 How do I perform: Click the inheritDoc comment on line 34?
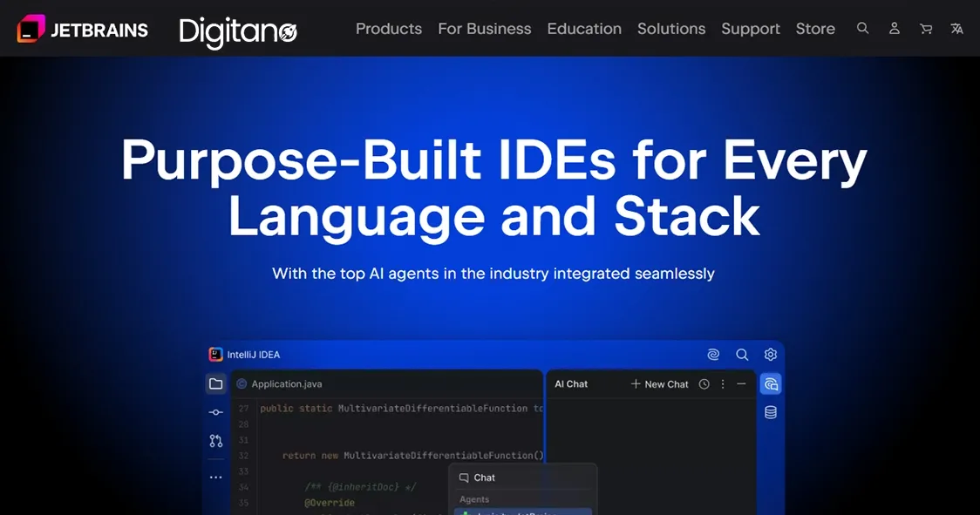point(360,487)
